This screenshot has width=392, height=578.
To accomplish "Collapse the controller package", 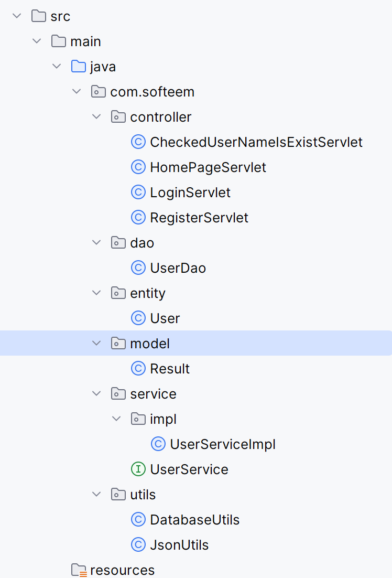I will pos(96,116).
